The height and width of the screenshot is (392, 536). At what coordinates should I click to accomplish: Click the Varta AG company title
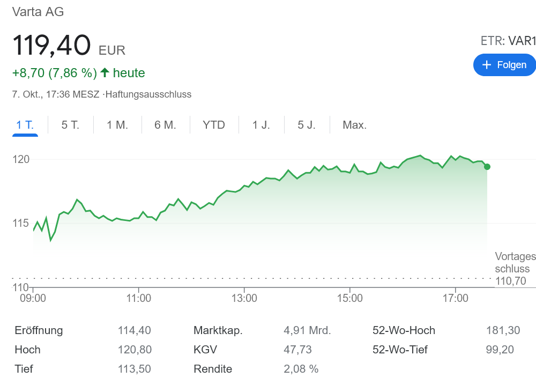38,11
